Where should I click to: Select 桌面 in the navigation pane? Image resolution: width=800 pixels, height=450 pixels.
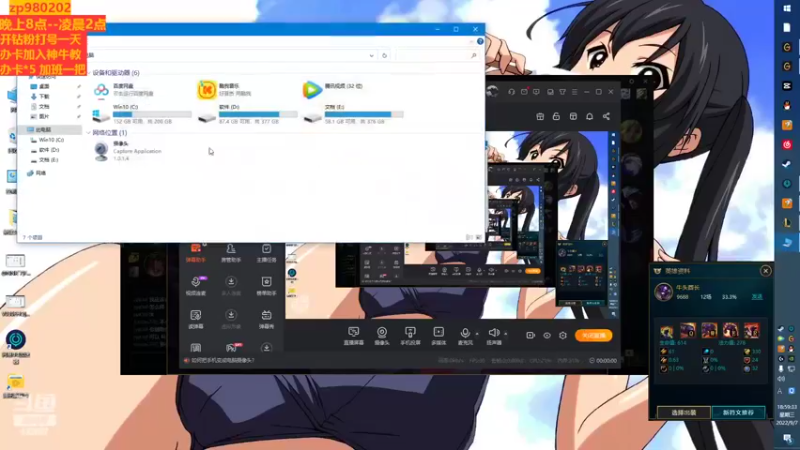click(44, 86)
